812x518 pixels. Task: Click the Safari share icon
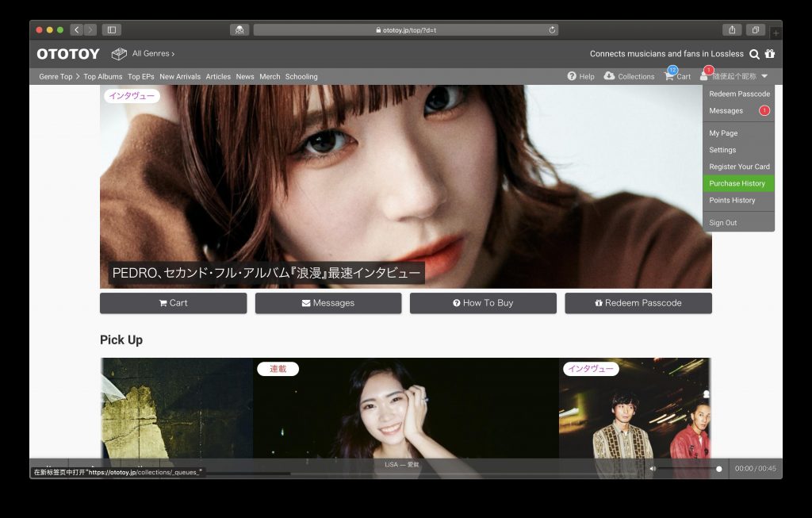coord(732,30)
